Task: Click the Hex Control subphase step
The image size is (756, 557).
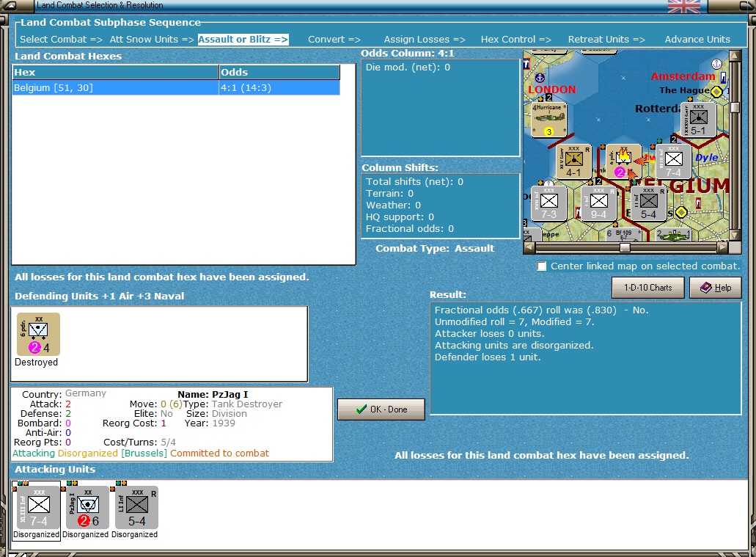Action: click(516, 40)
